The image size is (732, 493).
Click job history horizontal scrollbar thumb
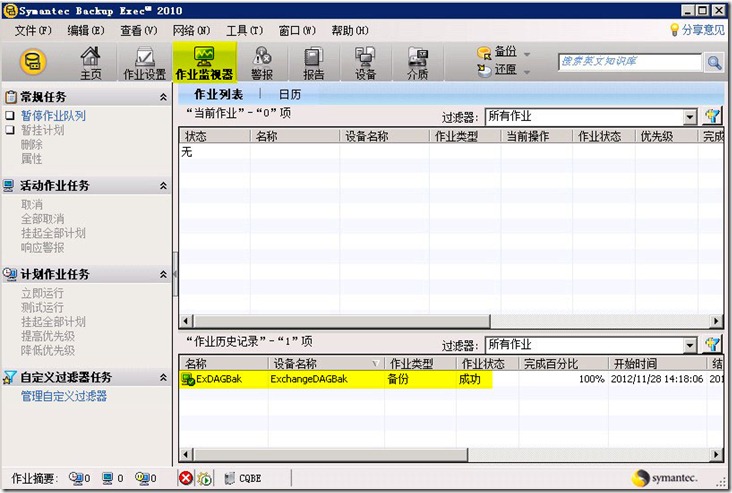pyautogui.click(x=331, y=454)
